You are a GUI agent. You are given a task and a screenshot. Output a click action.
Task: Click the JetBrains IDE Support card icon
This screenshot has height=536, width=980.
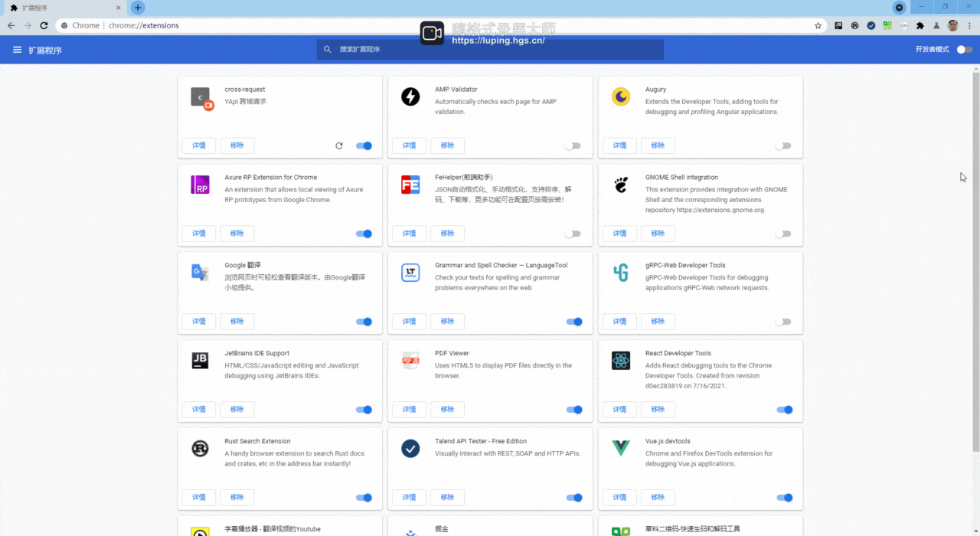(200, 361)
